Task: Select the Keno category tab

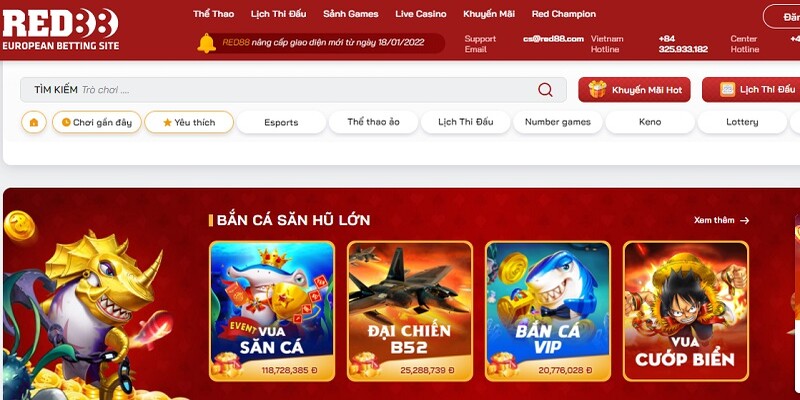Action: tap(650, 122)
